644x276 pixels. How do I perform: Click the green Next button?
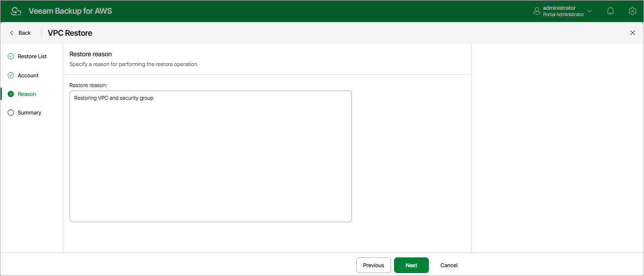point(411,265)
